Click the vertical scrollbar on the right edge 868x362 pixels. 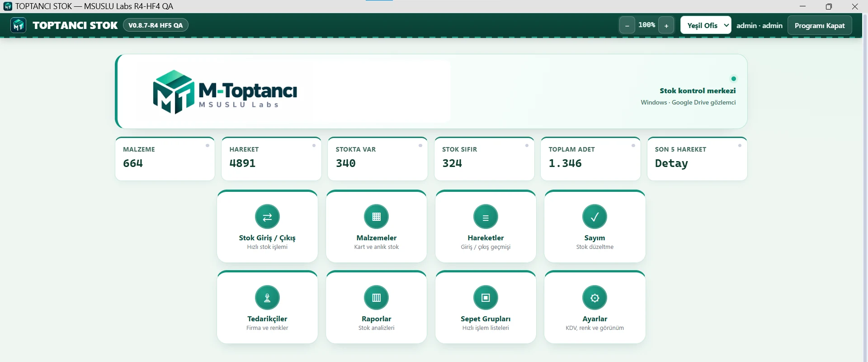tap(865, 187)
